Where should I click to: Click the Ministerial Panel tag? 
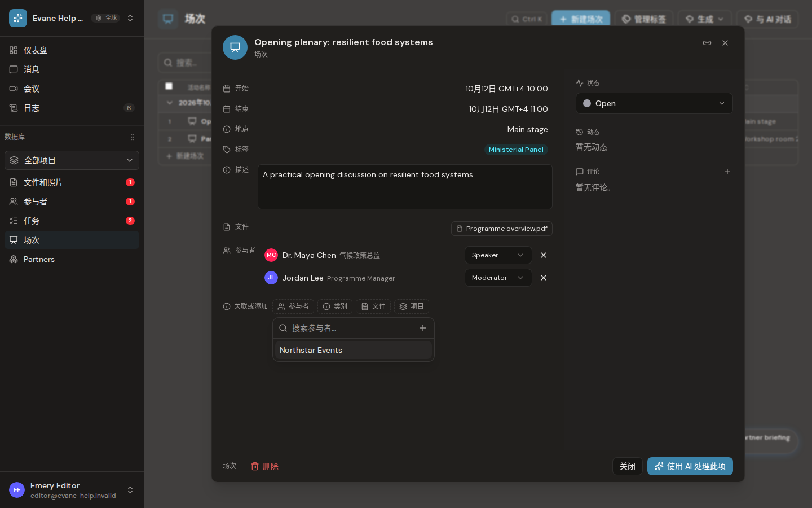(x=516, y=150)
